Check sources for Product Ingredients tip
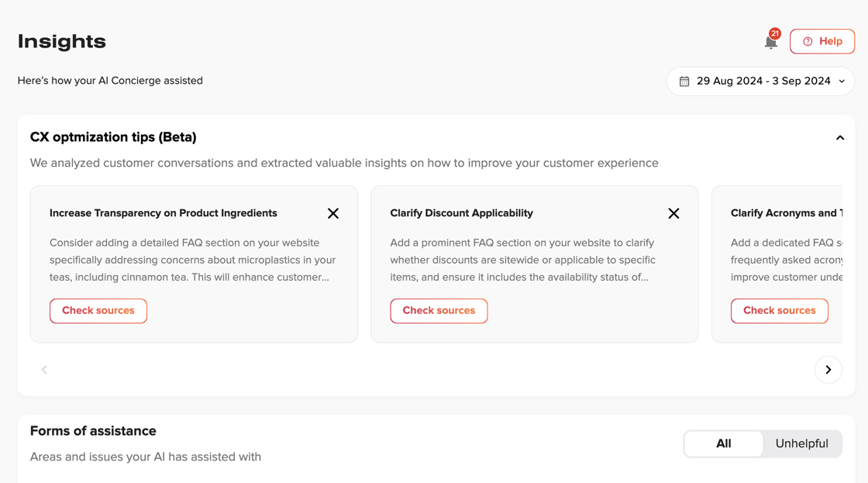 pyautogui.click(x=98, y=311)
